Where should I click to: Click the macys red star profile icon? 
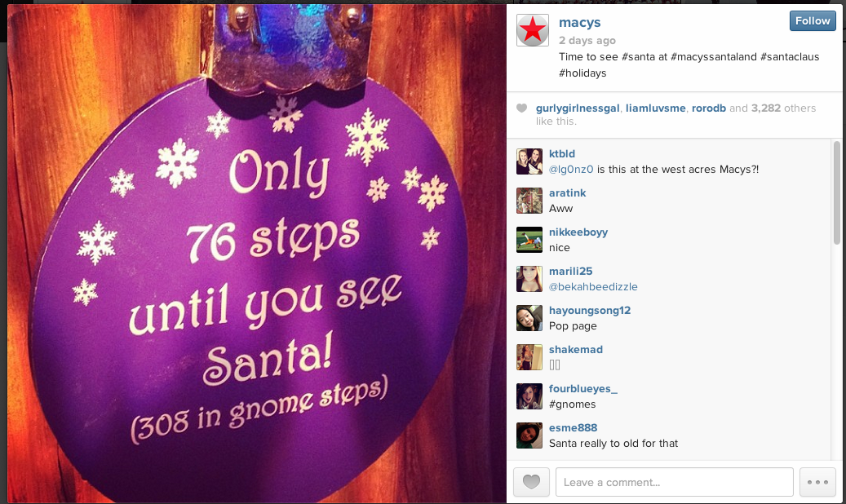533,30
